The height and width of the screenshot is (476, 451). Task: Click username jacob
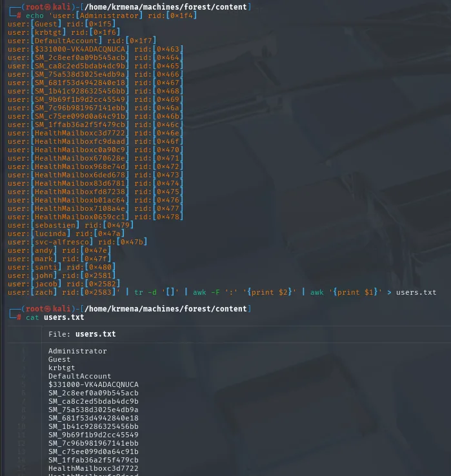46,284
